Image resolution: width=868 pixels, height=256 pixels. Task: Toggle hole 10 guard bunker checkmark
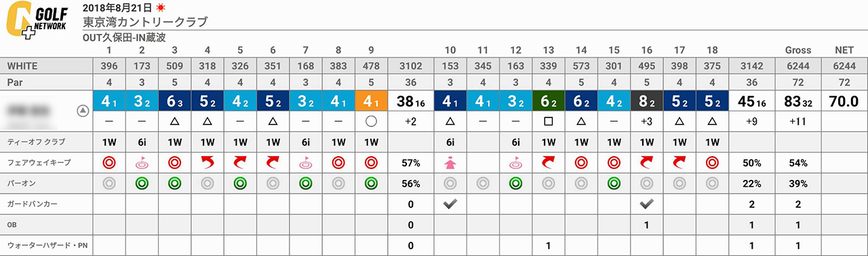point(449,204)
